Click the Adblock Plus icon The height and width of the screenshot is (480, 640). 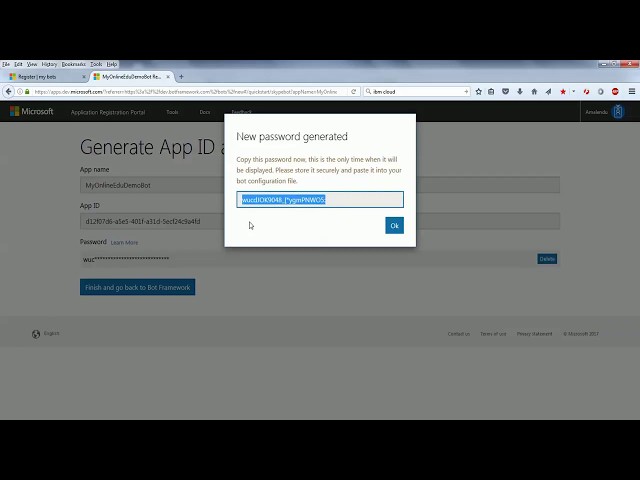click(x=615, y=91)
